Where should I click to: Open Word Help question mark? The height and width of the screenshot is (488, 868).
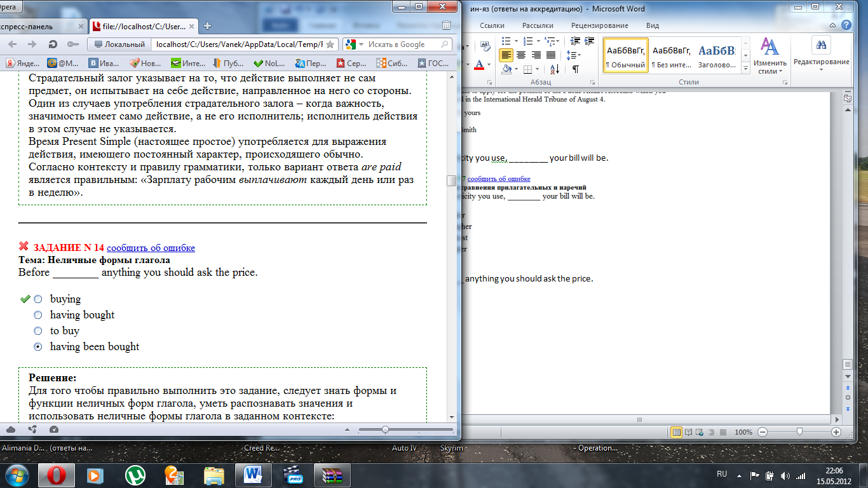click(846, 25)
